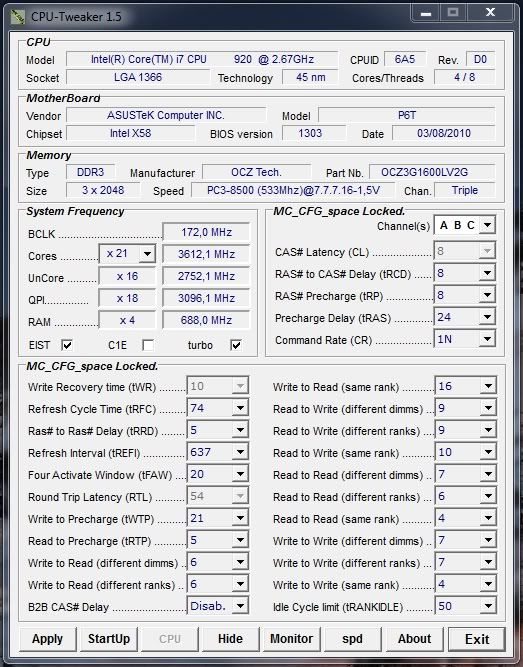Click the StartUp button
The image size is (523, 667).
[109, 639]
